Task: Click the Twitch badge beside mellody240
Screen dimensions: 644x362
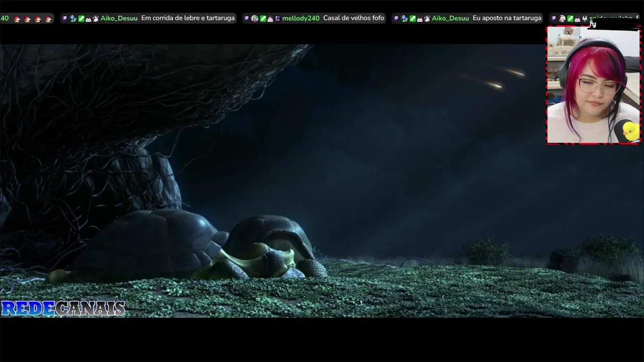Action: [x=247, y=18]
